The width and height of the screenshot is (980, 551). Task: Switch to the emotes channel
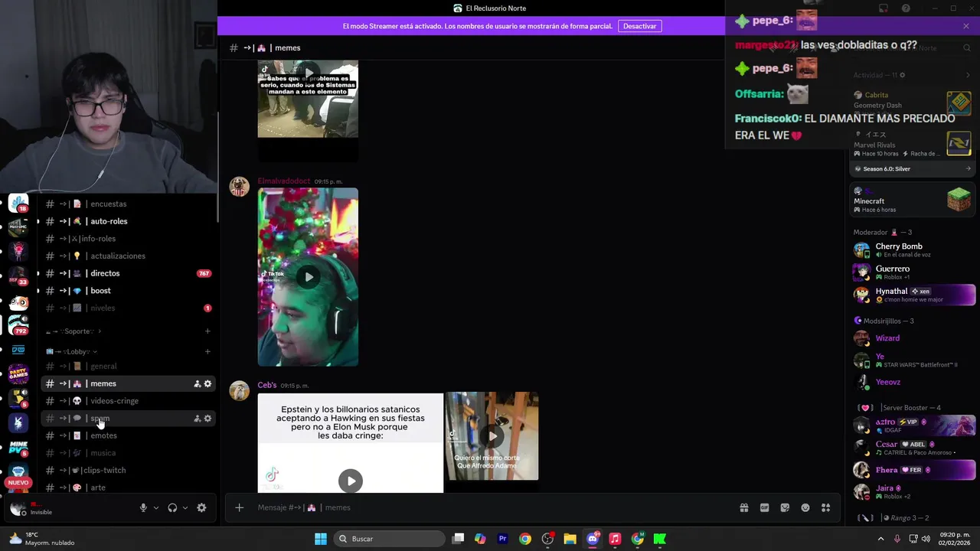coord(126,435)
